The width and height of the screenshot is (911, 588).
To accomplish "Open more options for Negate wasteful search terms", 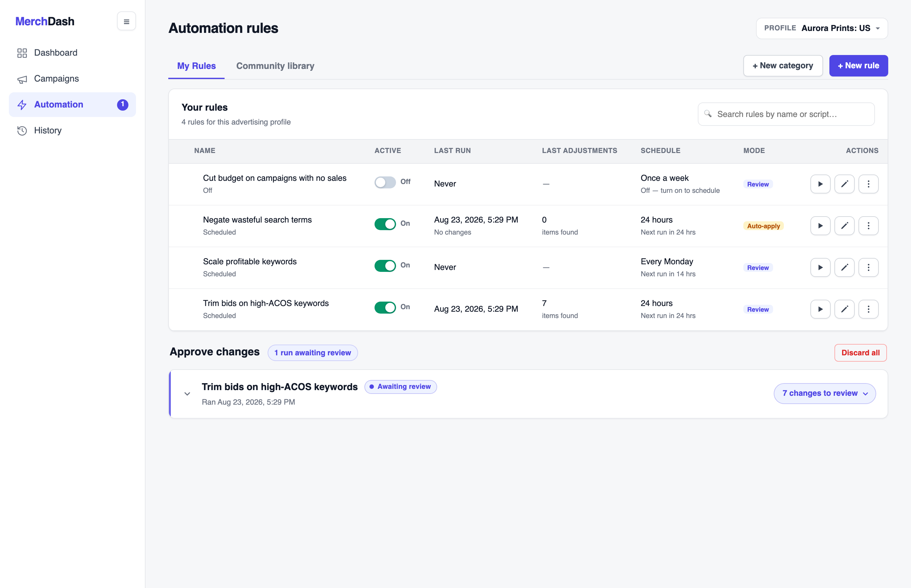I will (x=868, y=226).
